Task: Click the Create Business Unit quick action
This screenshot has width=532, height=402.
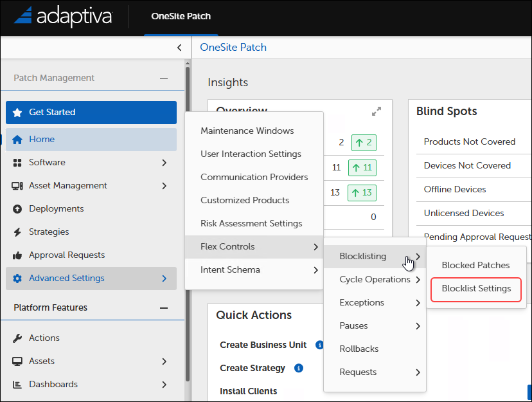Action: point(263,345)
